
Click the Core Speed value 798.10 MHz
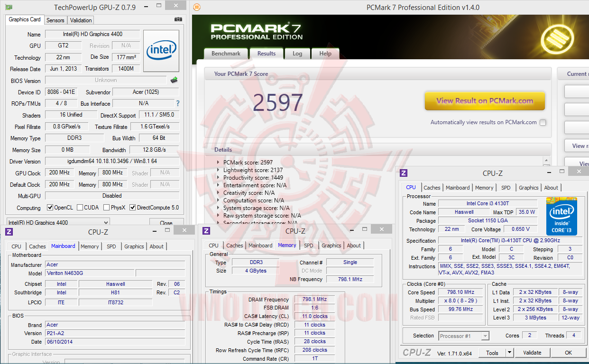click(460, 292)
